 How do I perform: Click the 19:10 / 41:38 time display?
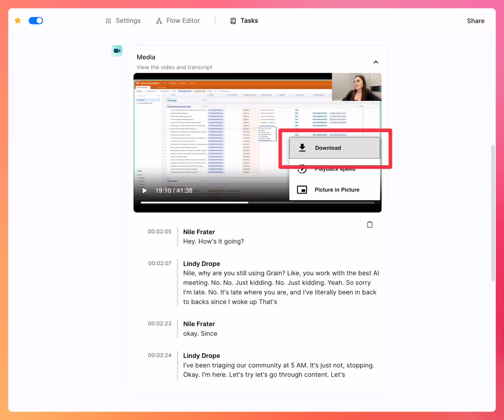pos(174,190)
